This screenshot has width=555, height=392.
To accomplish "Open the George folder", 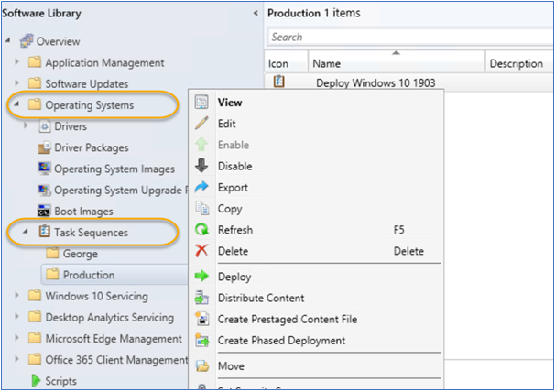I will (x=80, y=254).
